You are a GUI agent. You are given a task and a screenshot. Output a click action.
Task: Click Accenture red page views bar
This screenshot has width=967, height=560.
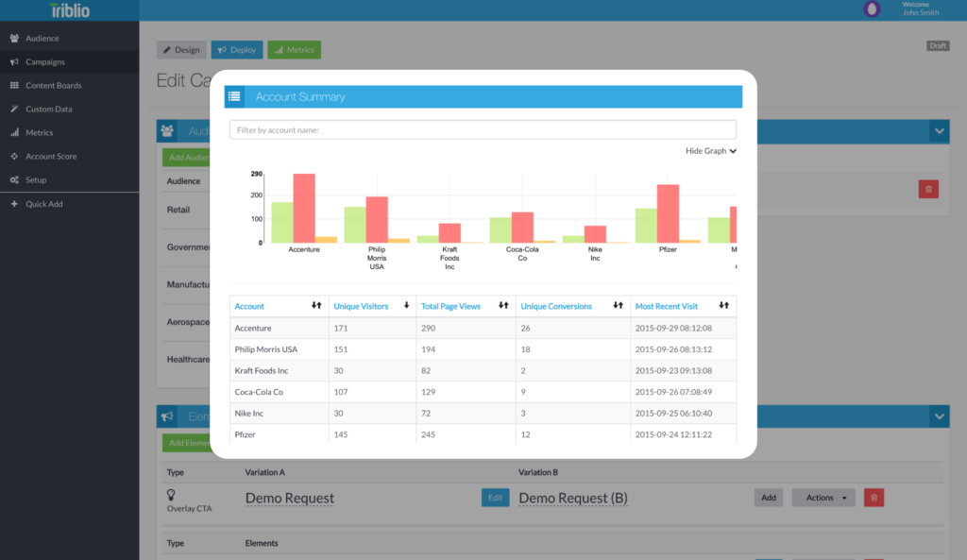[x=304, y=209]
